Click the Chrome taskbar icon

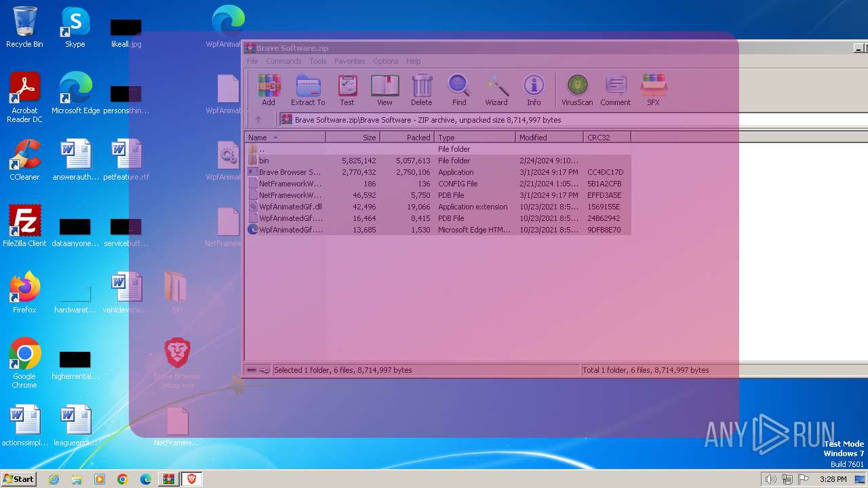tap(123, 479)
